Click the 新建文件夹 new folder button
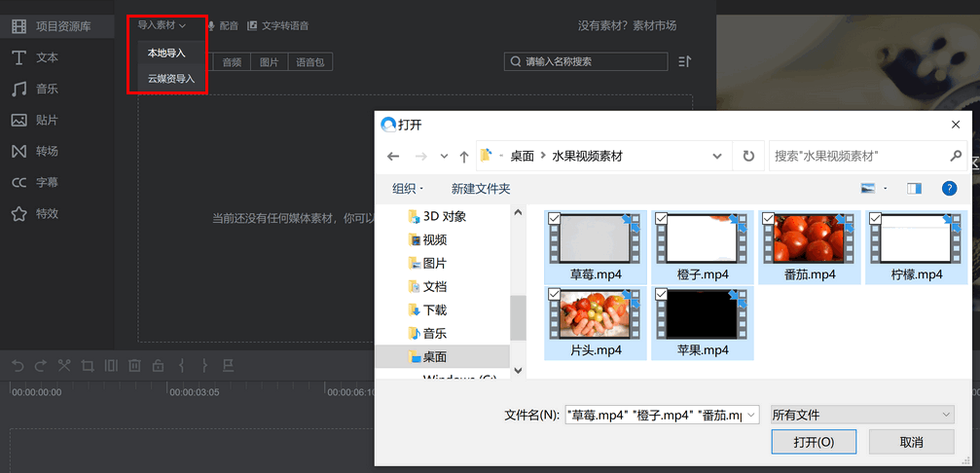980x473 pixels. pyautogui.click(x=481, y=188)
